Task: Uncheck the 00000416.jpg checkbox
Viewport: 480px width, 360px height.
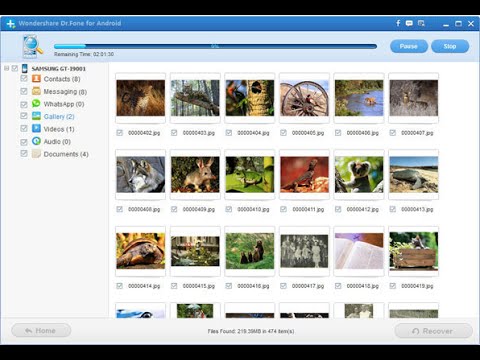Action: [229, 286]
